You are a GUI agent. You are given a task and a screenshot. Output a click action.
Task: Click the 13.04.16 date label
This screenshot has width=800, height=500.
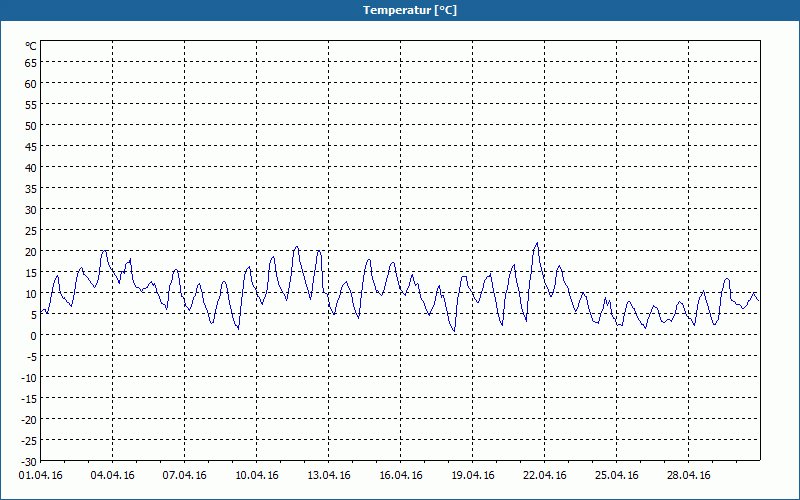coord(329,476)
